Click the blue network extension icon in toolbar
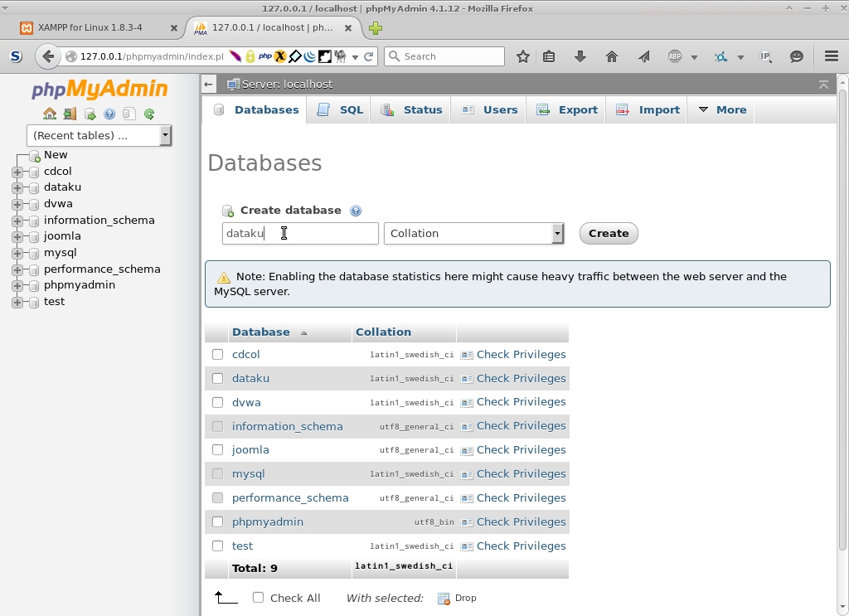The image size is (849, 616). [x=720, y=56]
